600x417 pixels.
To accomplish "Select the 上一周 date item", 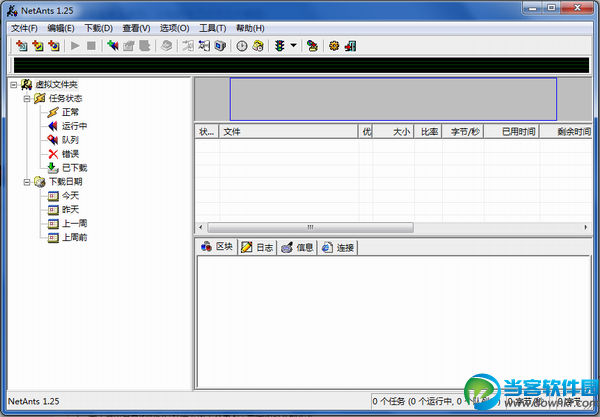I will (75, 223).
